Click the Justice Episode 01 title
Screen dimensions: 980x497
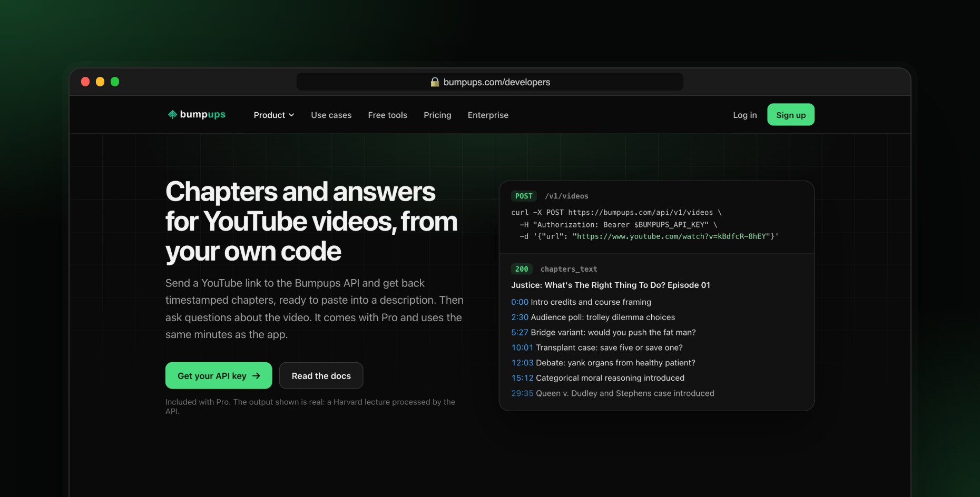611,285
